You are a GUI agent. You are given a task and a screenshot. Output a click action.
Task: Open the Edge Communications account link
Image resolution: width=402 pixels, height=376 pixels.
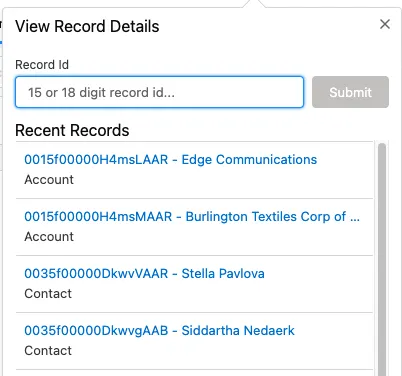pos(170,160)
